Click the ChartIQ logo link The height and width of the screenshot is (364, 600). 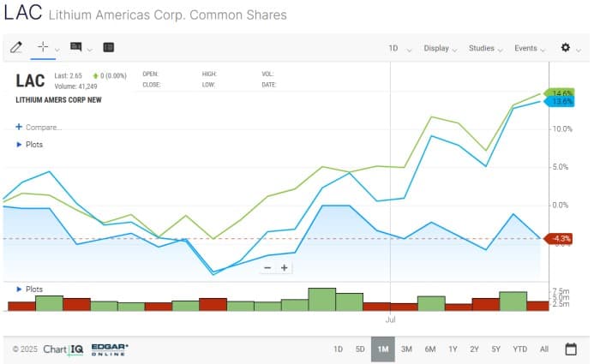[x=63, y=349]
